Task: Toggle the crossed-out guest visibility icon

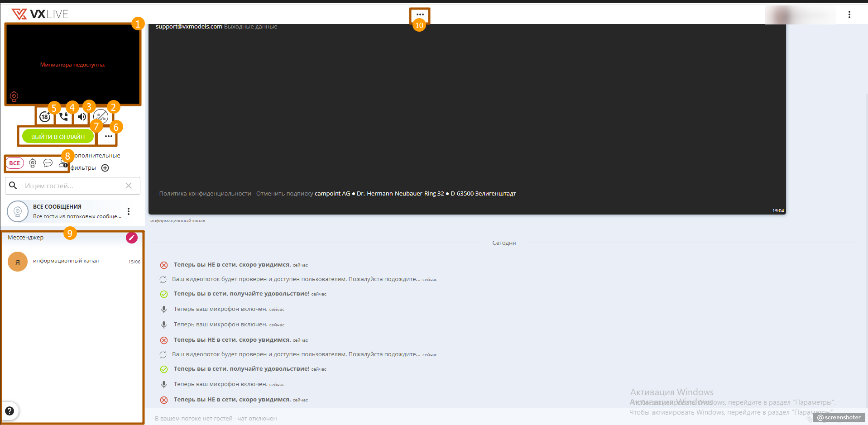Action: [101, 117]
